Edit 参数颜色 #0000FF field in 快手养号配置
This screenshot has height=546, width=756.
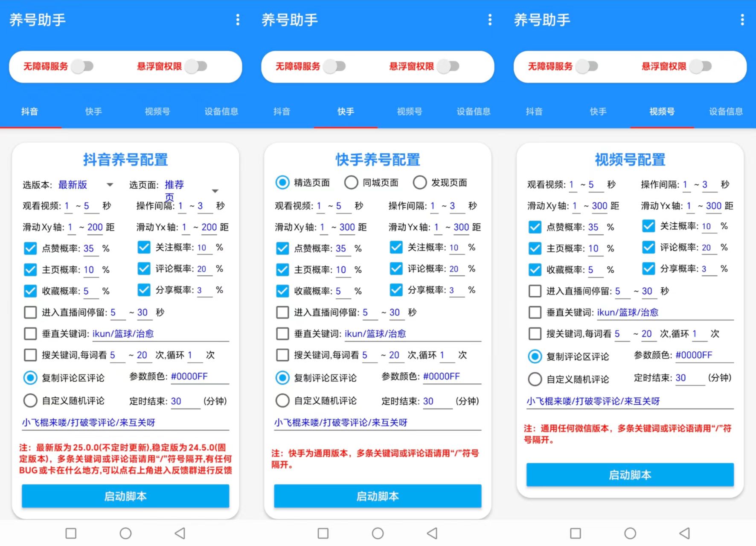coord(452,377)
